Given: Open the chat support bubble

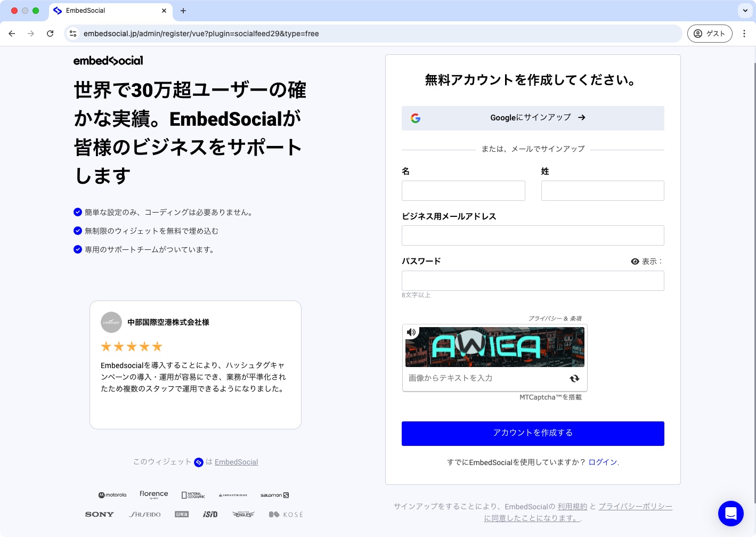Looking at the screenshot, I should coord(731,514).
